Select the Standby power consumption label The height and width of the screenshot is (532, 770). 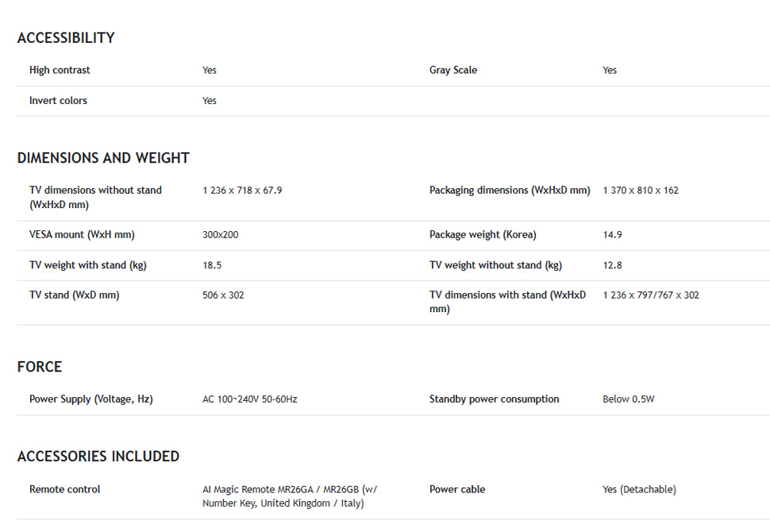(x=494, y=399)
